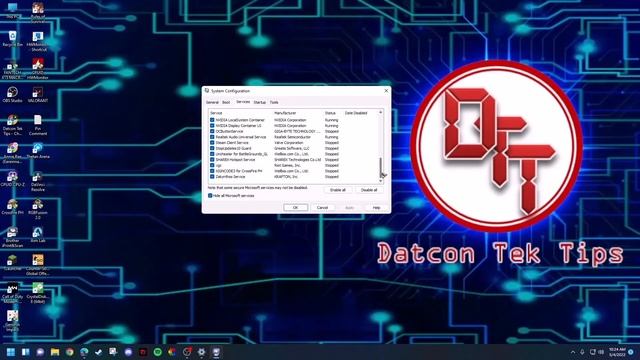The height and width of the screenshot is (360, 640).
Task: Click the services list scrollbar thumb
Action: tap(381, 167)
